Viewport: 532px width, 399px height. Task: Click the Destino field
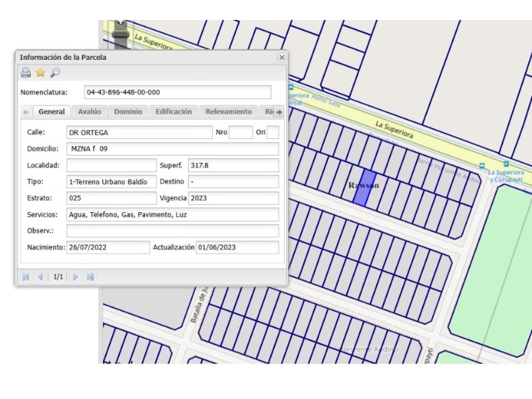pos(234,182)
